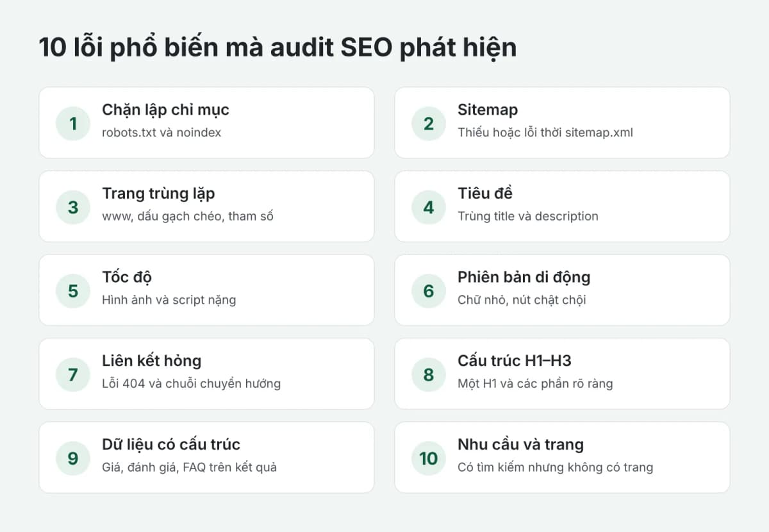Click the "Dữ liệu có cấu trúc" title
This screenshot has height=532, width=769.
pos(171,445)
